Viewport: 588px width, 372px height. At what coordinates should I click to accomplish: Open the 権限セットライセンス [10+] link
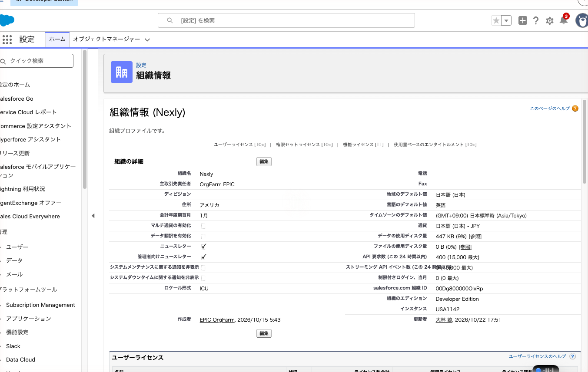point(304,145)
